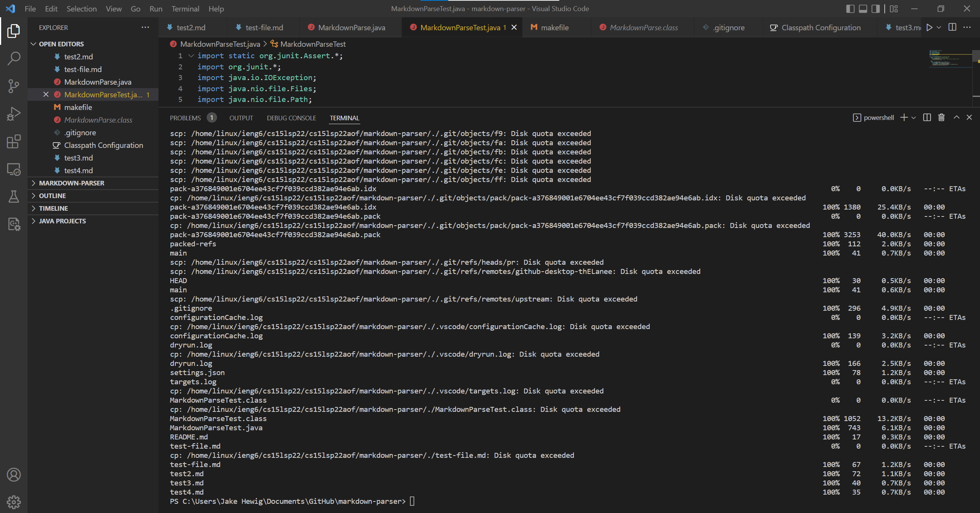Toggle secondary side bar layout button

[875, 9]
